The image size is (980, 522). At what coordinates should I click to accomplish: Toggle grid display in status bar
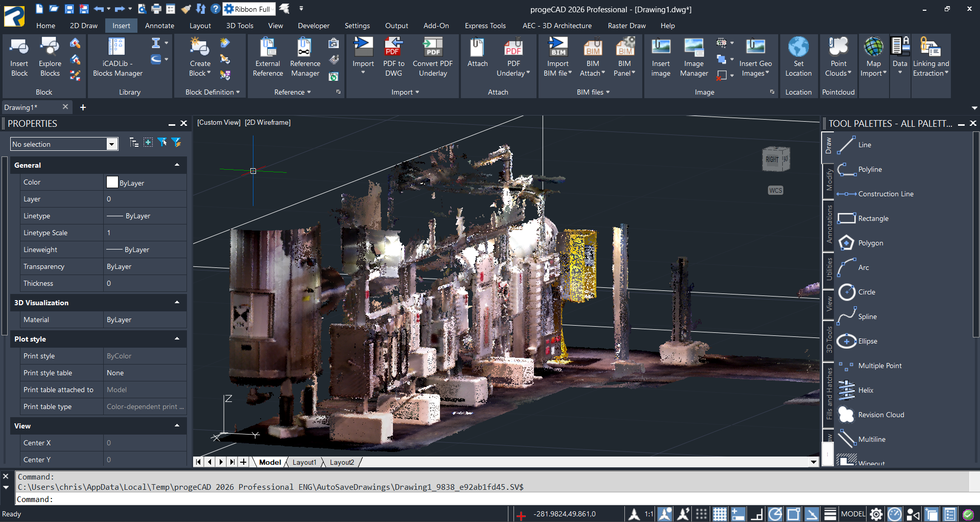[x=719, y=514]
